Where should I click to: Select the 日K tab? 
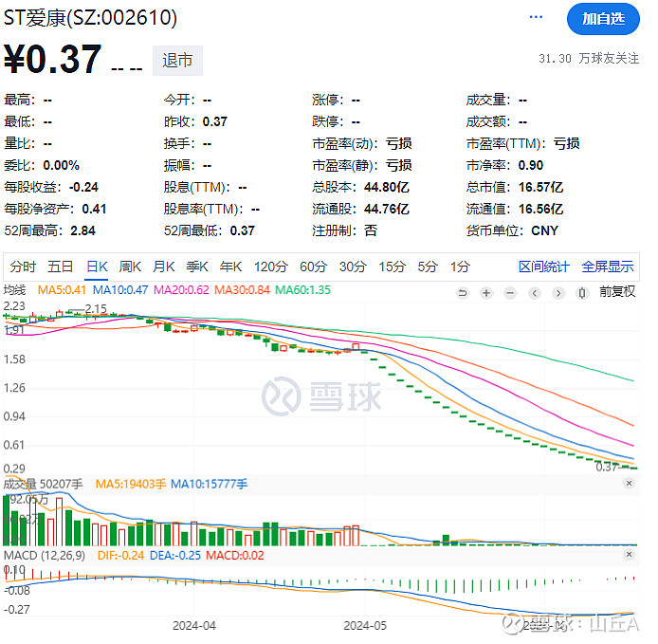(97, 267)
